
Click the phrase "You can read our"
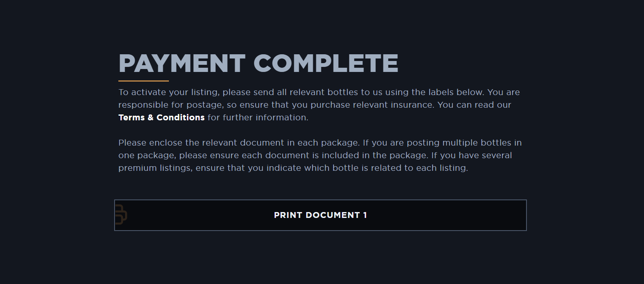click(474, 105)
